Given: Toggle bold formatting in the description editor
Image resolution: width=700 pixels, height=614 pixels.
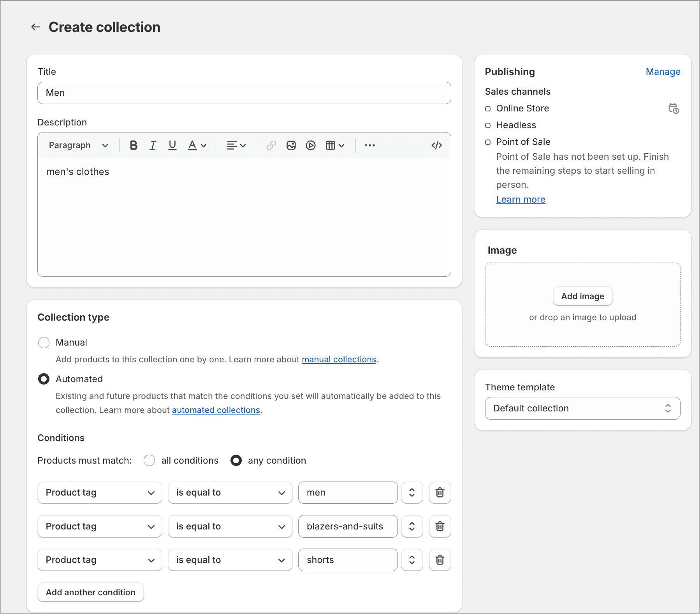Looking at the screenshot, I should (133, 145).
